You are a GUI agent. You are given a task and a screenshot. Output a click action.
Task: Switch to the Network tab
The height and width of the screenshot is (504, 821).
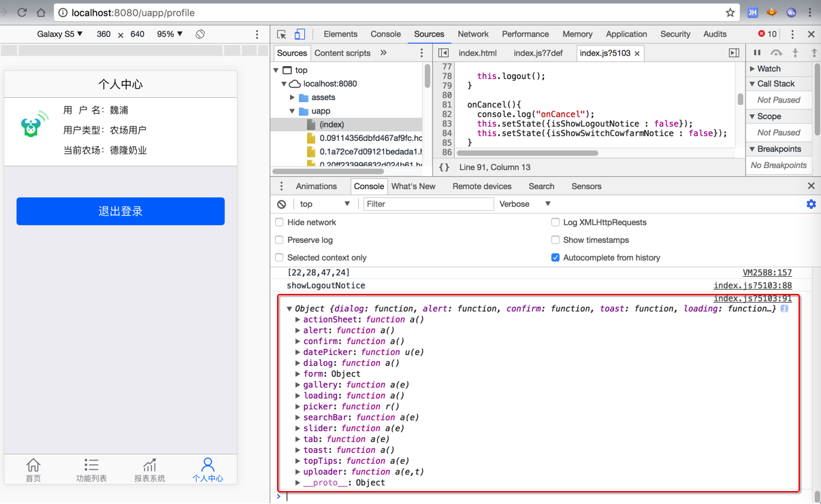(x=472, y=34)
